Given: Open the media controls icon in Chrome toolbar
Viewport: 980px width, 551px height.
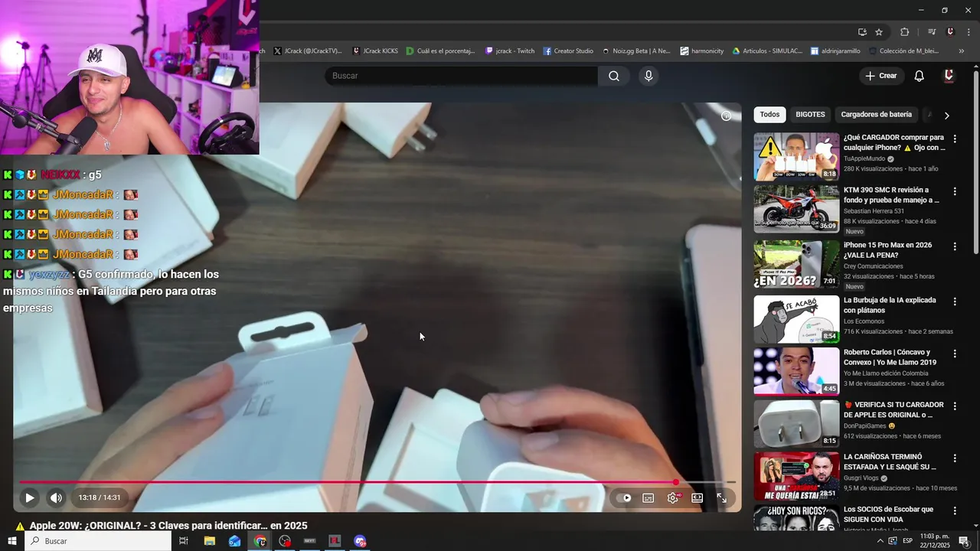Looking at the screenshot, I should 932,32.
